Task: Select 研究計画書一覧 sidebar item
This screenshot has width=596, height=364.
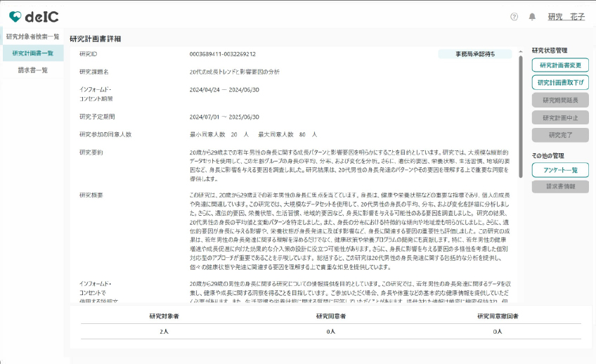Action: click(x=33, y=53)
